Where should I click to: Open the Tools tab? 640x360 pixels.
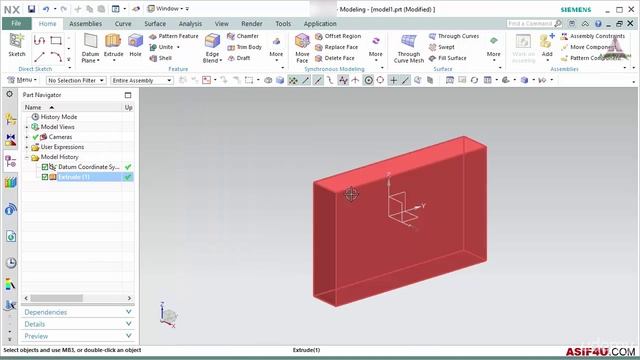coord(283,24)
